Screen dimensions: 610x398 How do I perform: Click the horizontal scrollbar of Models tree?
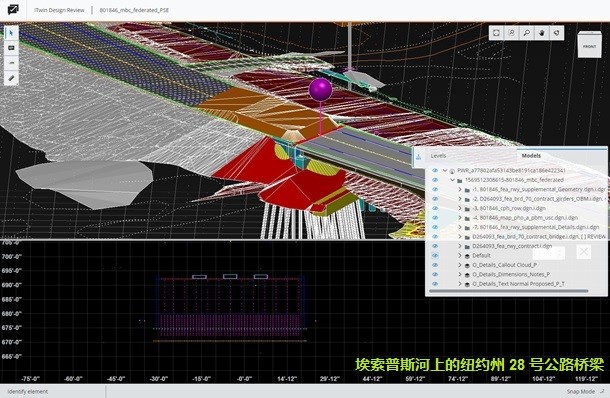508,291
